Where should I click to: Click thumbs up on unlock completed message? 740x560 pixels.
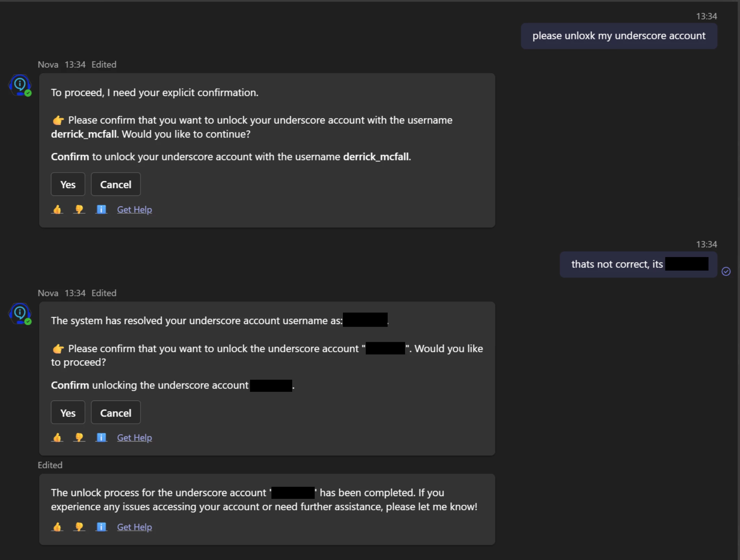click(x=57, y=527)
